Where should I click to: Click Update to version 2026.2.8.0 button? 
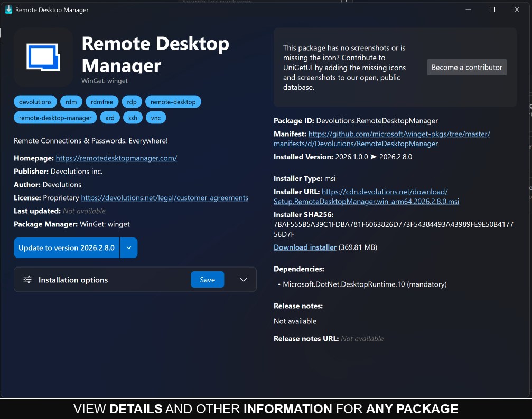[67, 248]
